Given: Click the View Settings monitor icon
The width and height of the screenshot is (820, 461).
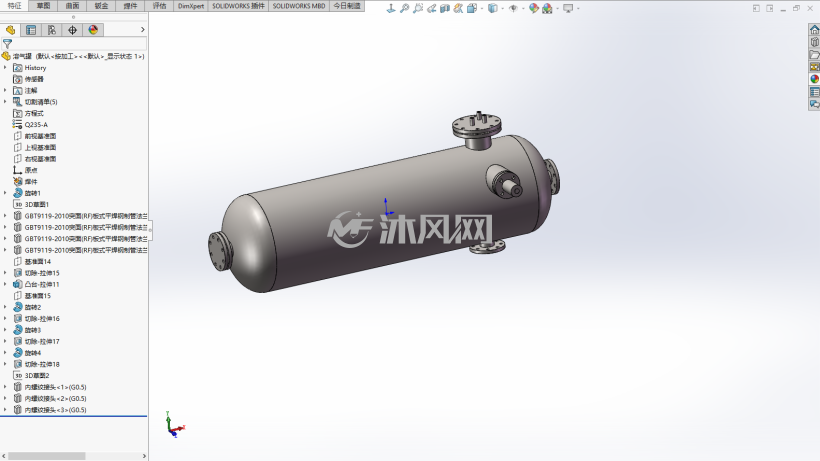Looking at the screenshot, I should tap(568, 8).
